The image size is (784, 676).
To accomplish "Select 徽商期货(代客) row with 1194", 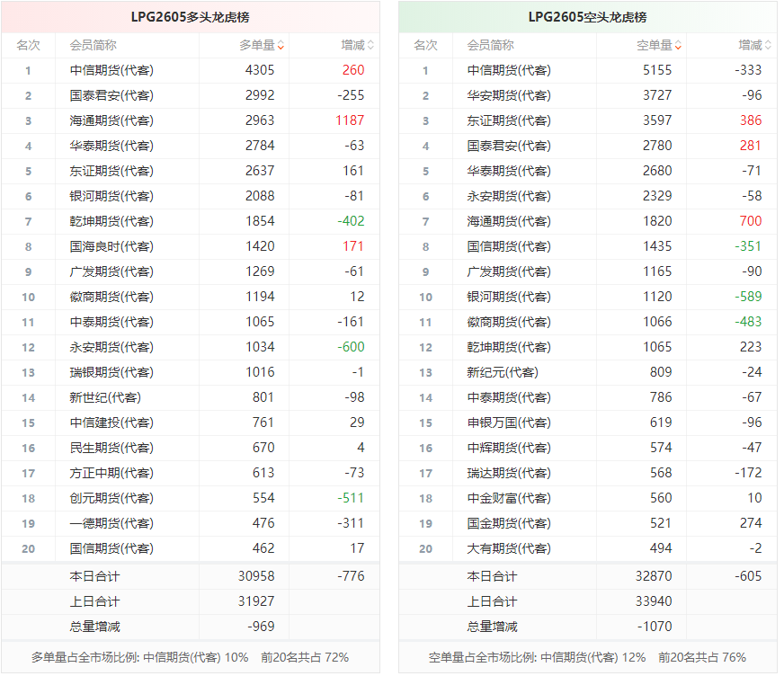I will coord(191,297).
